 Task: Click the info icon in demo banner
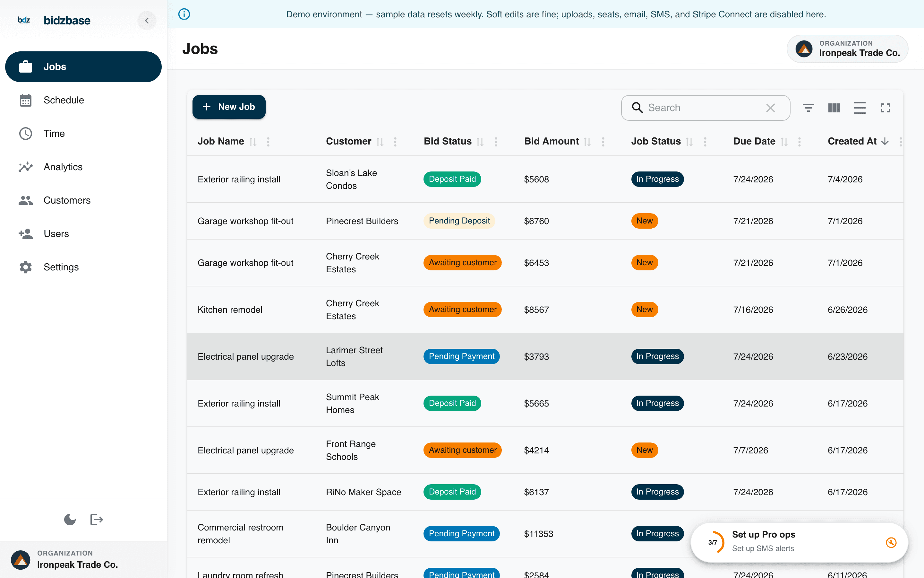click(x=184, y=14)
